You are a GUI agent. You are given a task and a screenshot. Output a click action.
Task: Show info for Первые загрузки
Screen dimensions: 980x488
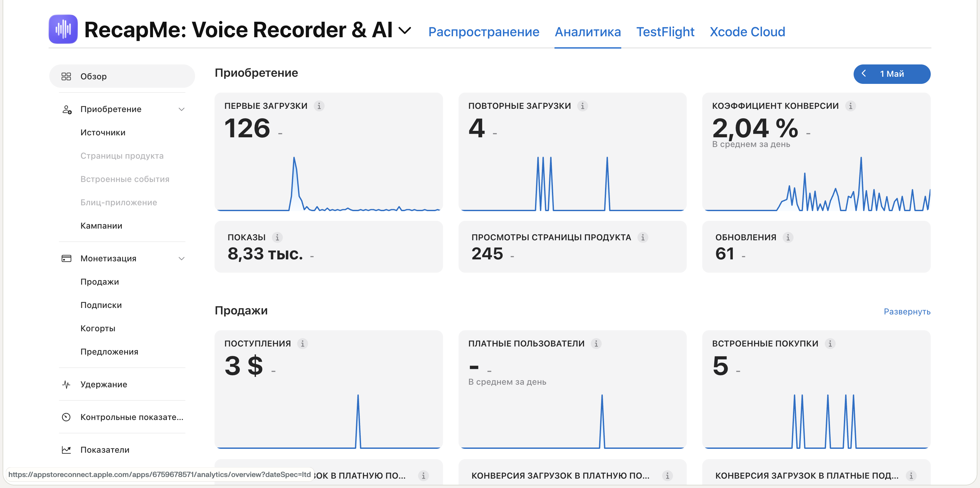pos(319,106)
